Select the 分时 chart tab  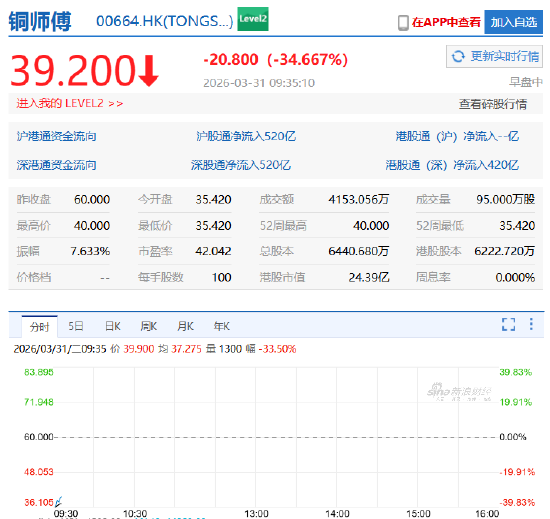coord(40,326)
